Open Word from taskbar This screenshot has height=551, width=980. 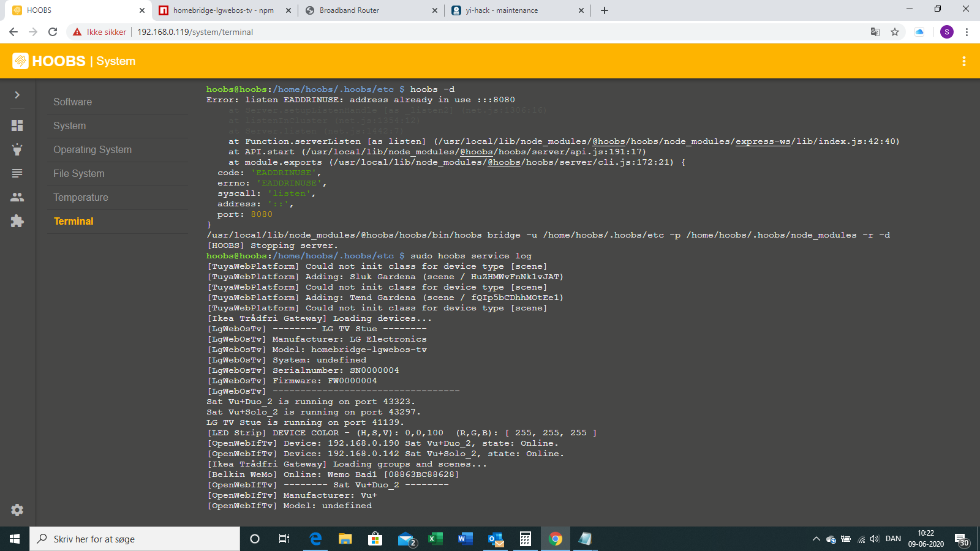[465, 539]
